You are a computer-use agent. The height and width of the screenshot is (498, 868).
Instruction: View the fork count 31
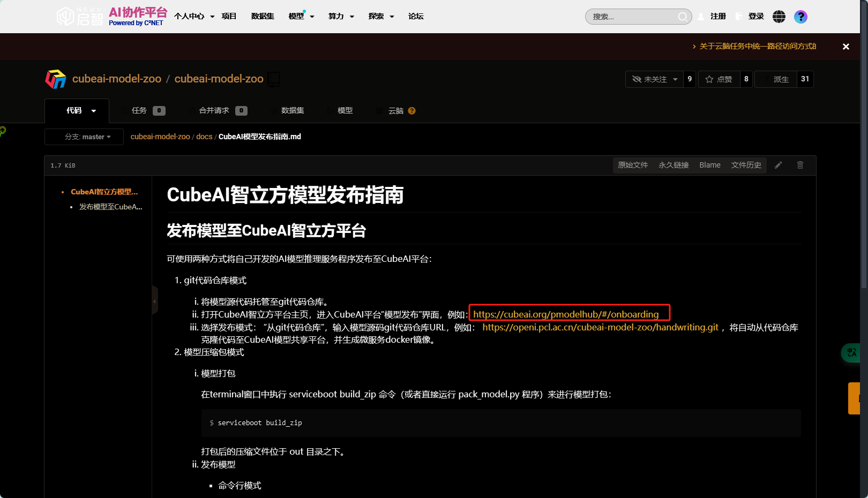point(805,79)
